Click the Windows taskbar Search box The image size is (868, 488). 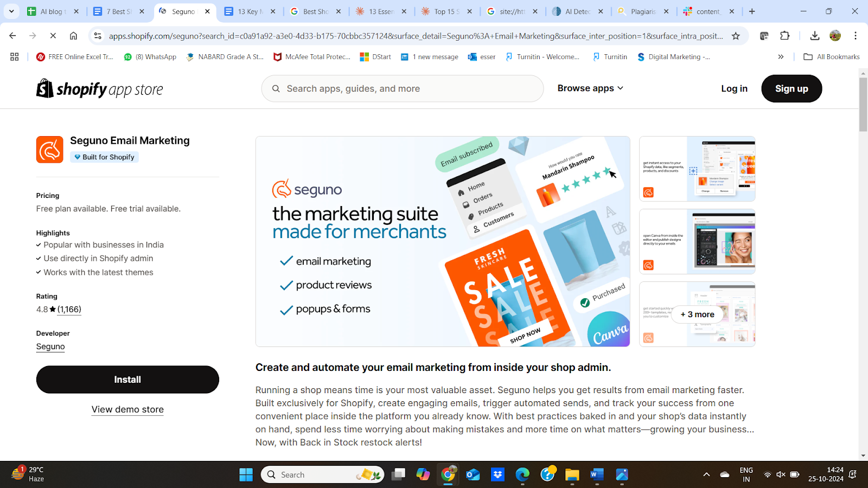(x=323, y=474)
